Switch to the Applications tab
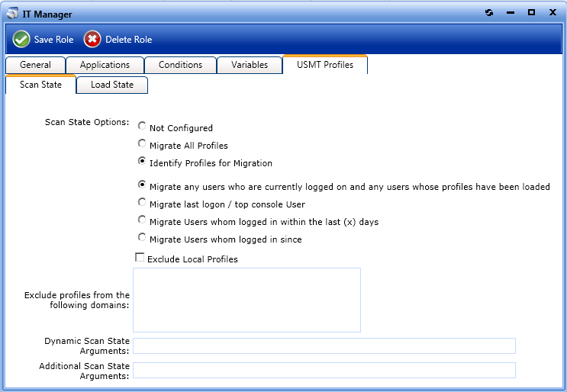 tap(105, 65)
